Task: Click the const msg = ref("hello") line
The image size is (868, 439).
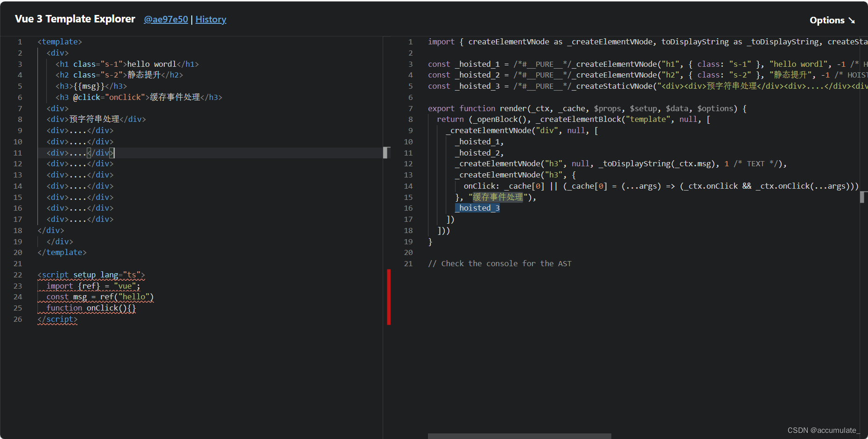Action: tap(100, 297)
